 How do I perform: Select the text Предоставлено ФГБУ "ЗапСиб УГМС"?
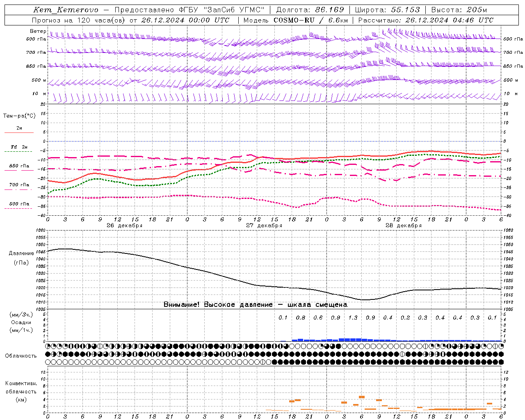click(x=189, y=10)
